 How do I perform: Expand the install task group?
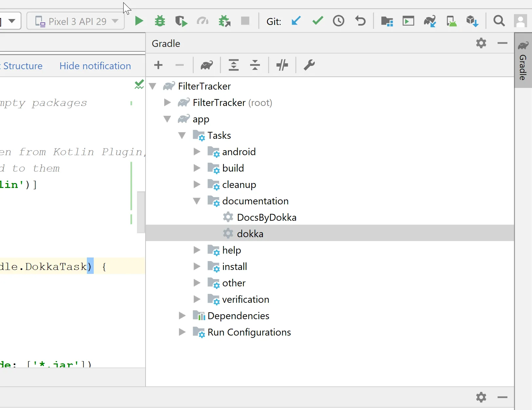click(197, 266)
